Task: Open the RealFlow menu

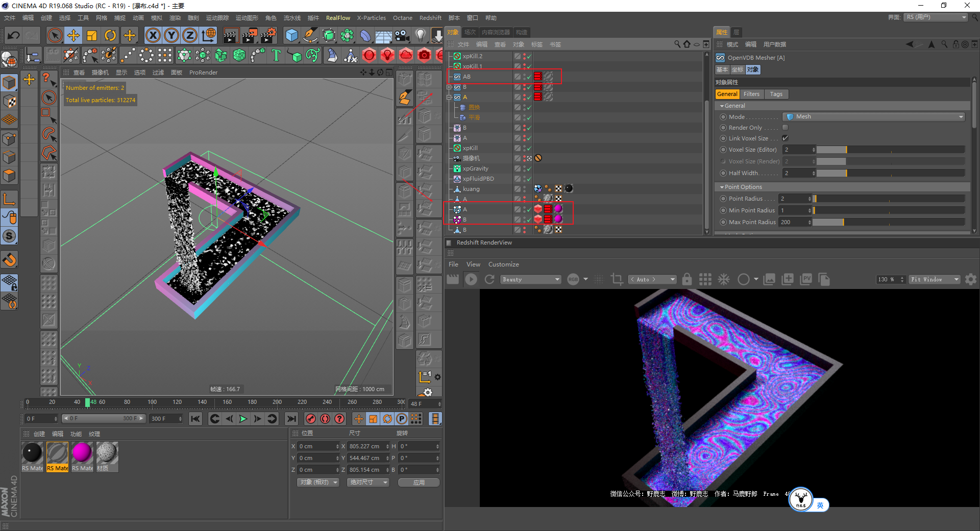Action: click(338, 18)
